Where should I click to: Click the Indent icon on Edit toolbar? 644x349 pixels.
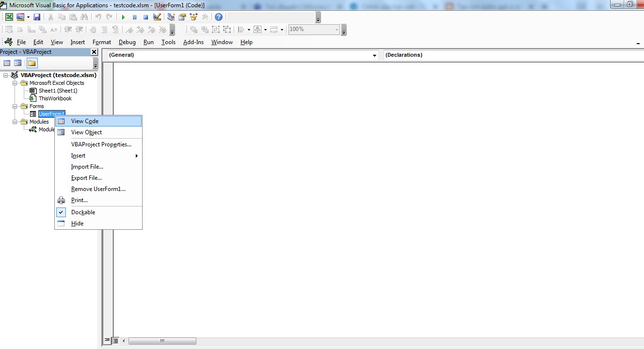(68, 30)
